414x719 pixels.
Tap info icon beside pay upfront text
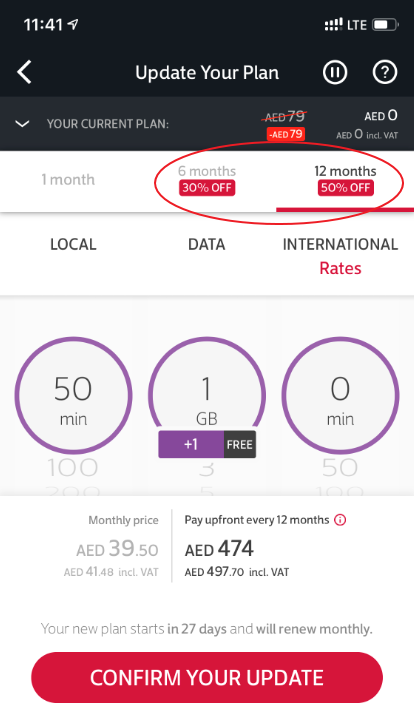click(340, 520)
